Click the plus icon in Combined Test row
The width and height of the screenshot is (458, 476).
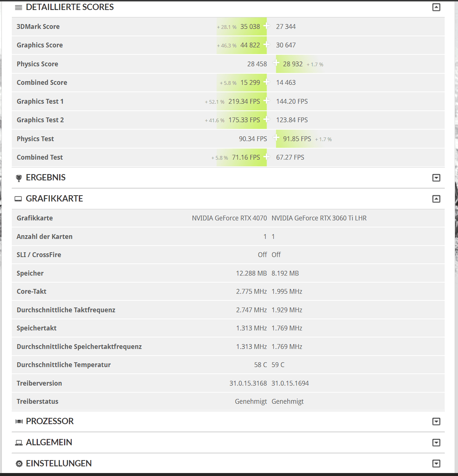click(x=267, y=156)
